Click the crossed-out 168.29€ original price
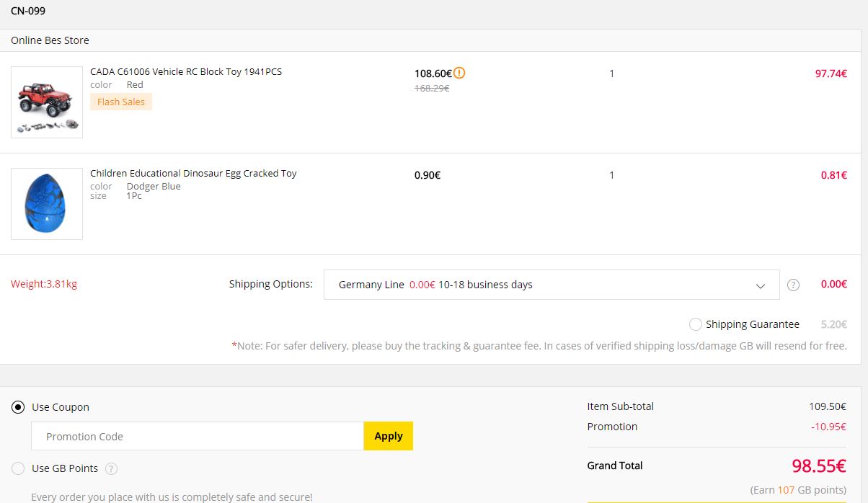This screenshot has width=868, height=503. tap(431, 88)
